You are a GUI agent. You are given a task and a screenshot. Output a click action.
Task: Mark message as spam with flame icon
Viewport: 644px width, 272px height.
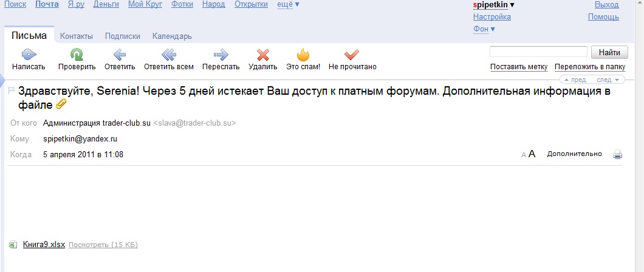303,54
